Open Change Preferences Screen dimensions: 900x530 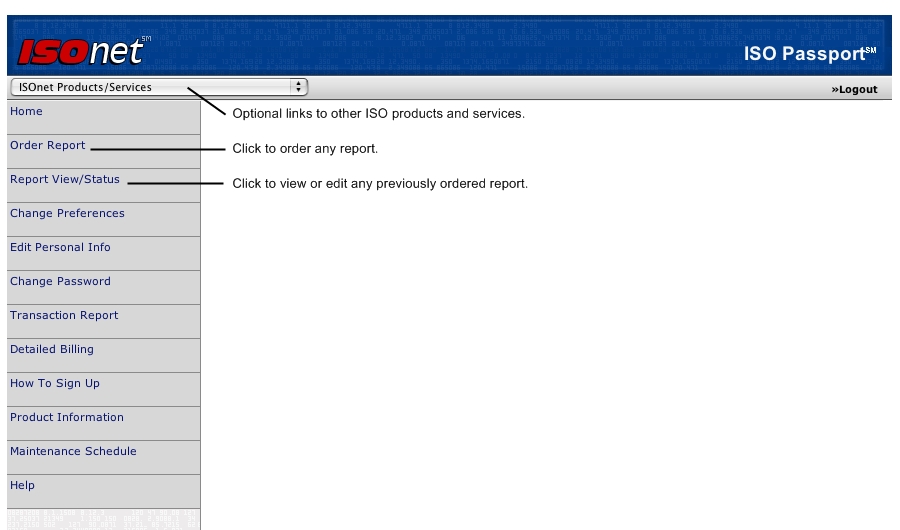point(67,213)
